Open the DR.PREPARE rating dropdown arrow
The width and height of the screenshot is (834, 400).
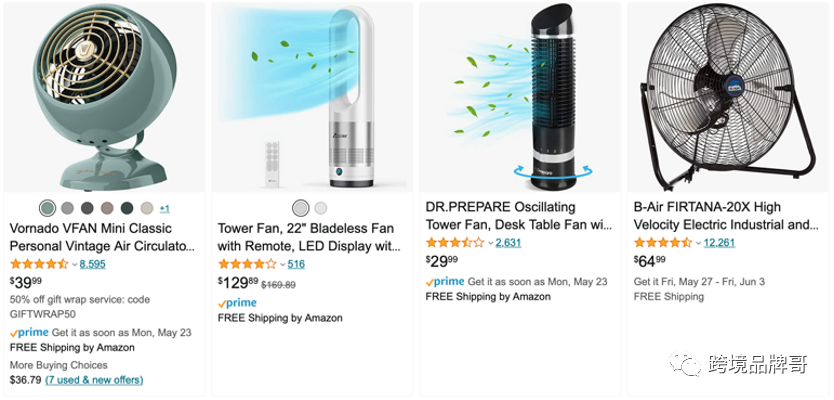tap(490, 243)
